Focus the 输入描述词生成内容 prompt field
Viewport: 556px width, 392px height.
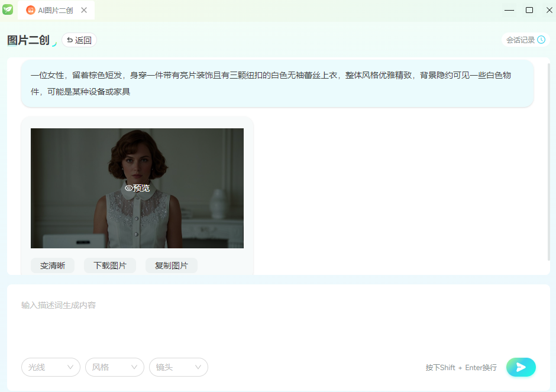click(279, 321)
